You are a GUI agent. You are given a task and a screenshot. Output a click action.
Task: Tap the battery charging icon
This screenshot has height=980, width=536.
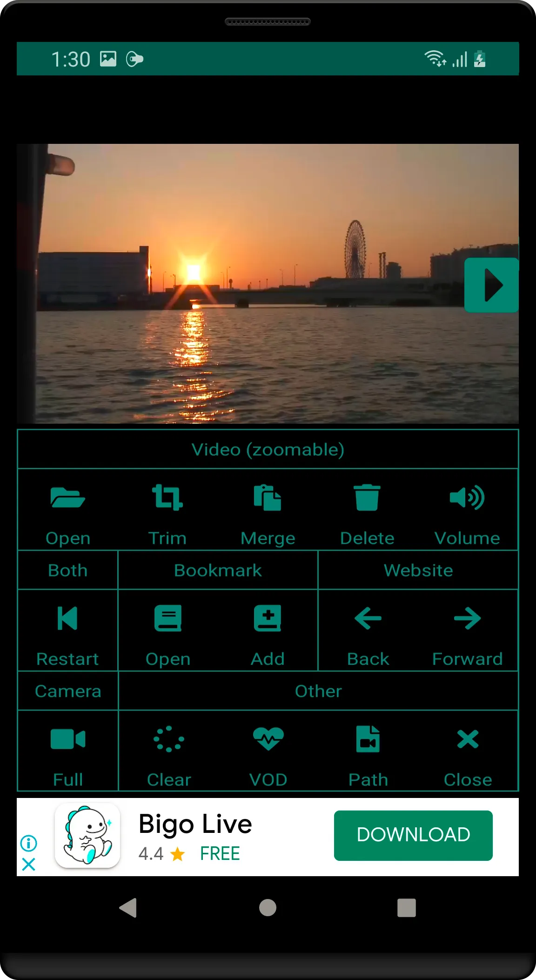point(480,59)
